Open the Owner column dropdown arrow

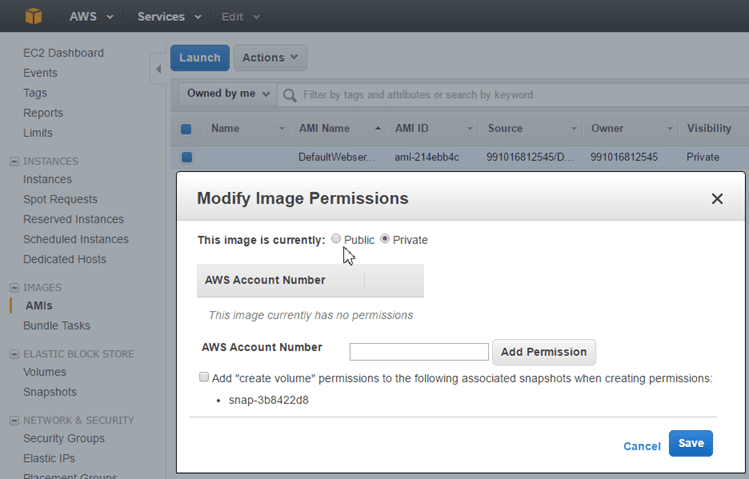pos(670,129)
